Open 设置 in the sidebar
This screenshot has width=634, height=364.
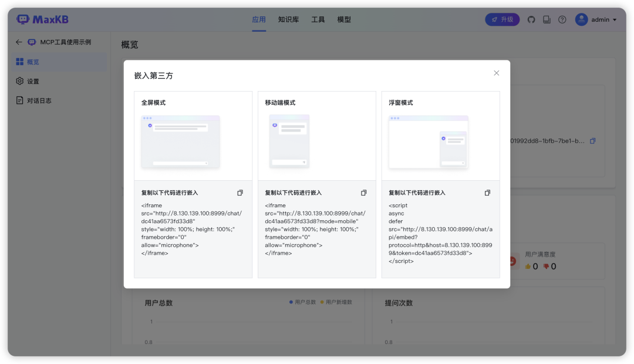click(x=59, y=81)
